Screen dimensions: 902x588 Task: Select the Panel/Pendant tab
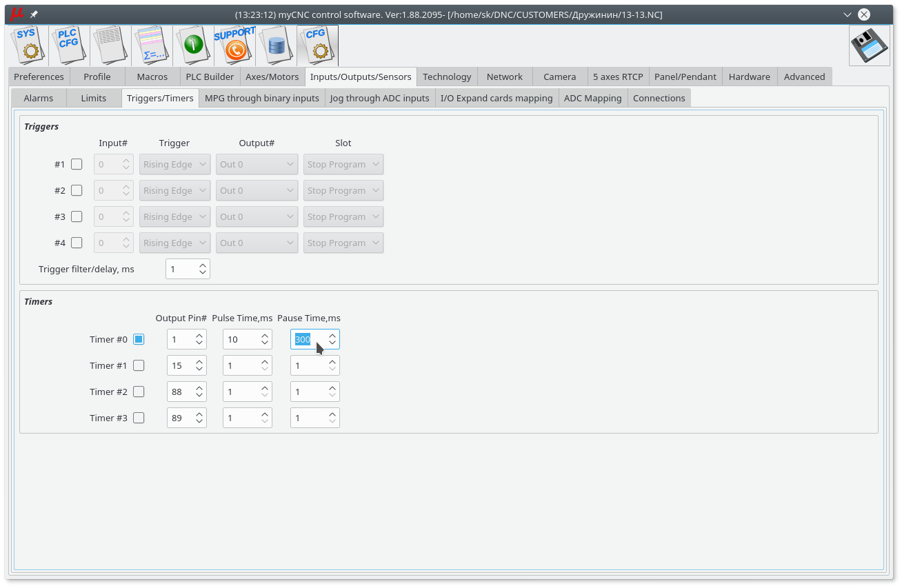[x=685, y=77]
